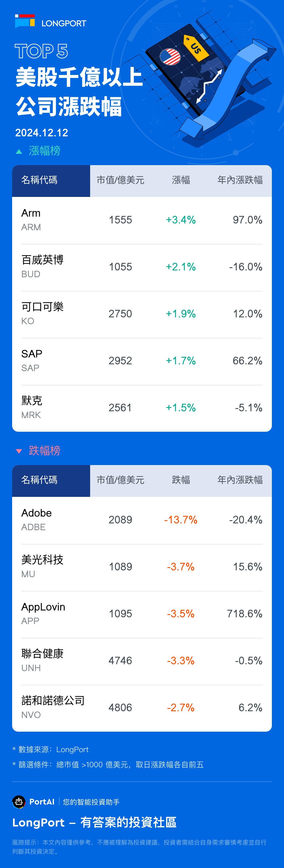Select 名稱代碼 header in gainers table
This screenshot has width=284, height=868.
point(39,180)
